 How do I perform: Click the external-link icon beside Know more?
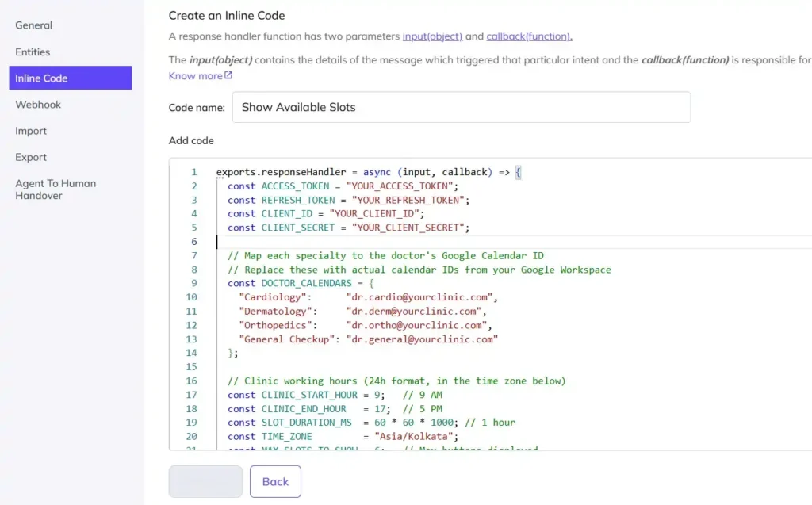229,75
